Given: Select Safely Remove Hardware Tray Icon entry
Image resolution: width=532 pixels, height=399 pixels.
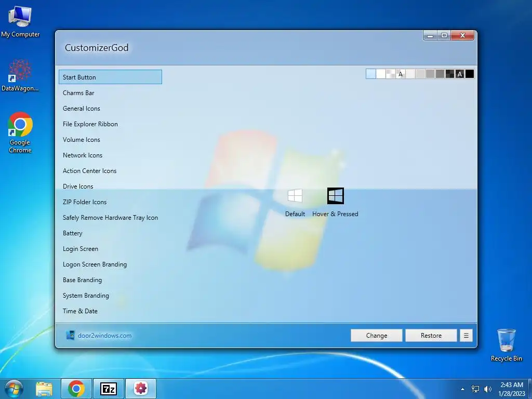Looking at the screenshot, I should click(110, 218).
